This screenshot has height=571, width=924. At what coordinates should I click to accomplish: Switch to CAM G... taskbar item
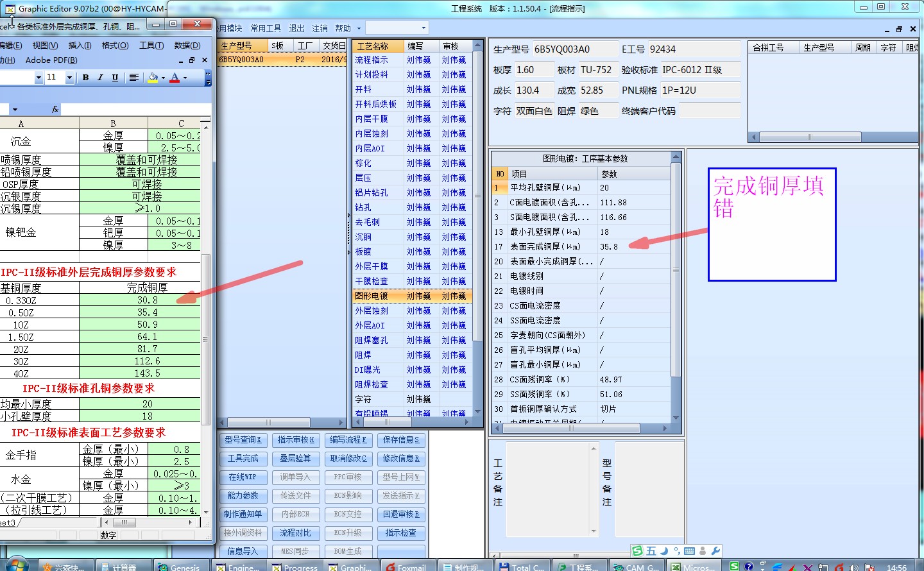click(636, 566)
